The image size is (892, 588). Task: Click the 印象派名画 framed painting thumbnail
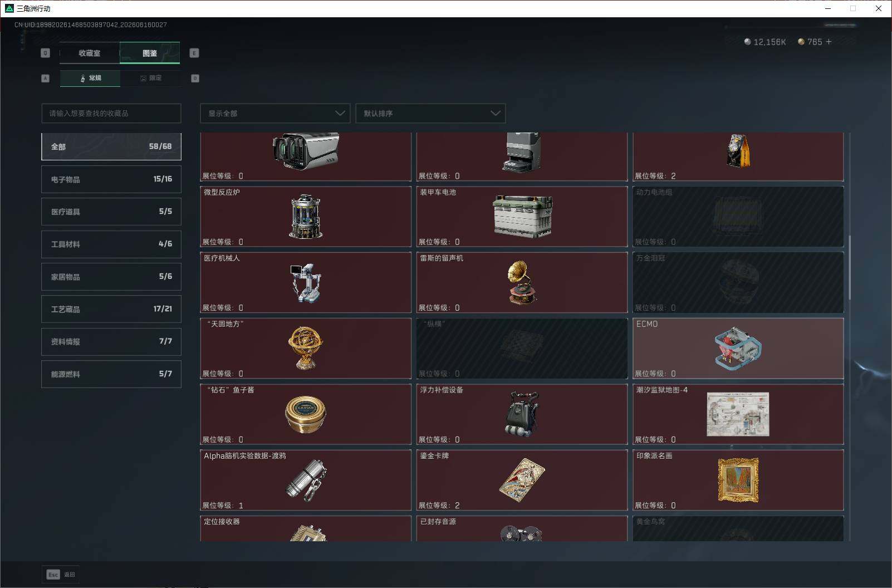pyautogui.click(x=738, y=480)
